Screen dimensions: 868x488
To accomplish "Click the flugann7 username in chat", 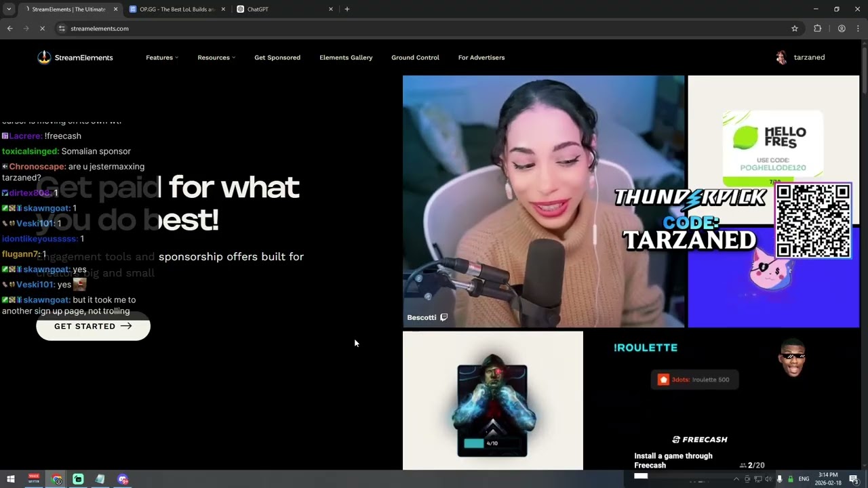I will pyautogui.click(x=21, y=254).
